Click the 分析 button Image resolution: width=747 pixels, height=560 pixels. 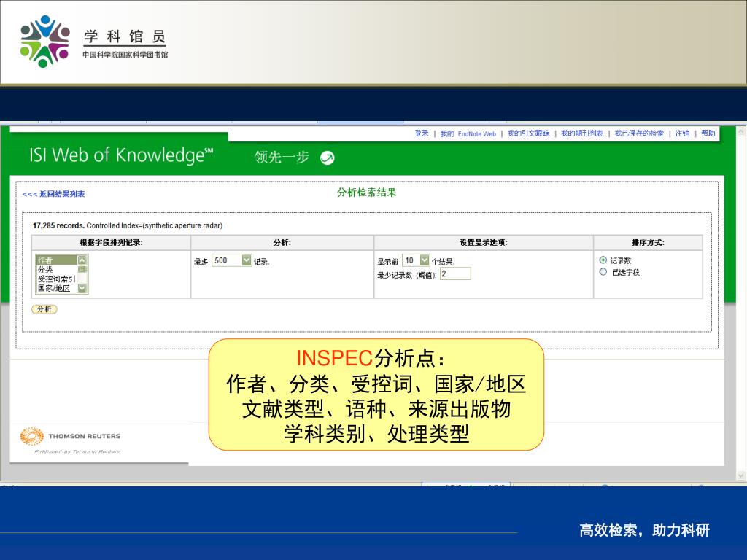coord(44,309)
